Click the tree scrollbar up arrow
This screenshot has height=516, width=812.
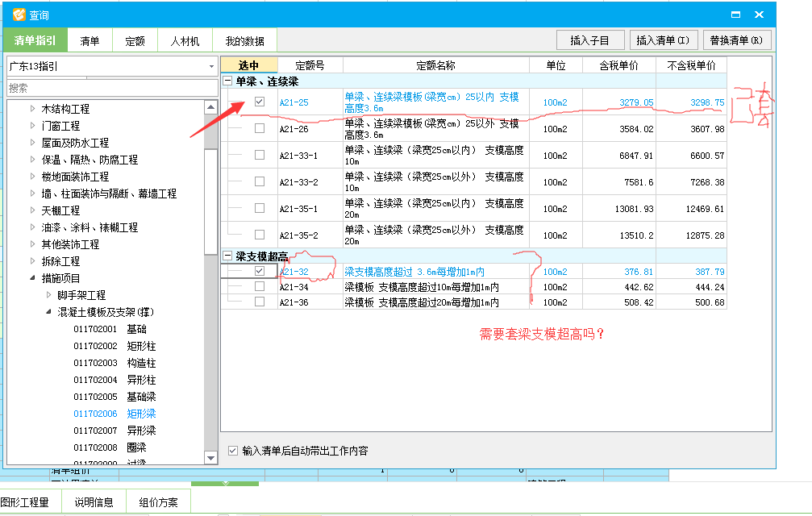210,107
